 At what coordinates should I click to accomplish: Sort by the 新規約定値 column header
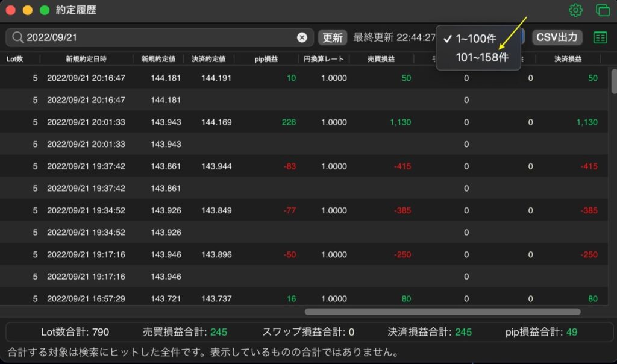(158, 59)
